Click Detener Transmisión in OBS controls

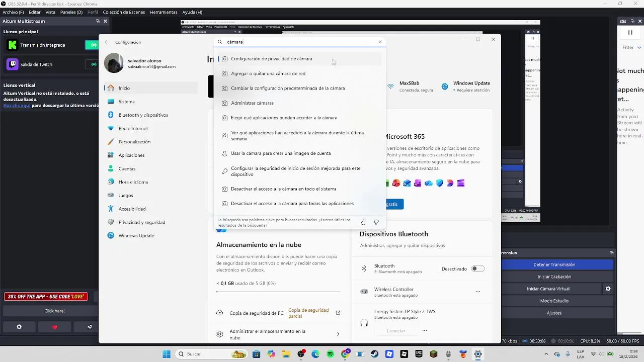[x=554, y=264]
